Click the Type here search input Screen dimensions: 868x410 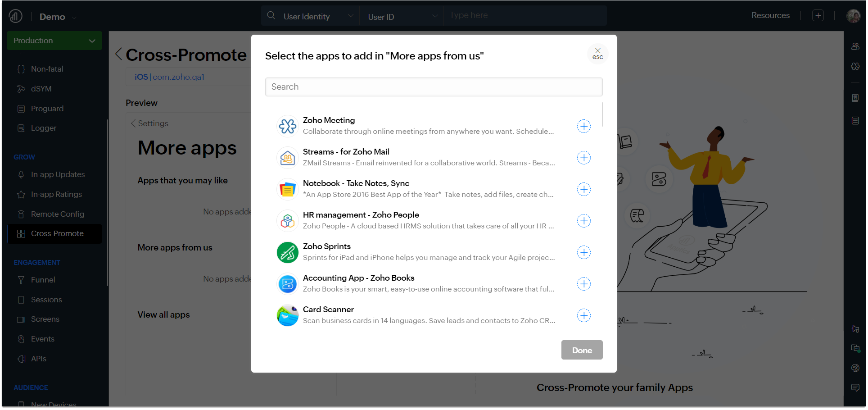(524, 15)
